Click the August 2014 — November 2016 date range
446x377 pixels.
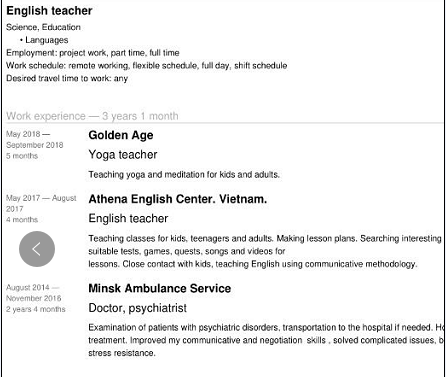coord(34,293)
